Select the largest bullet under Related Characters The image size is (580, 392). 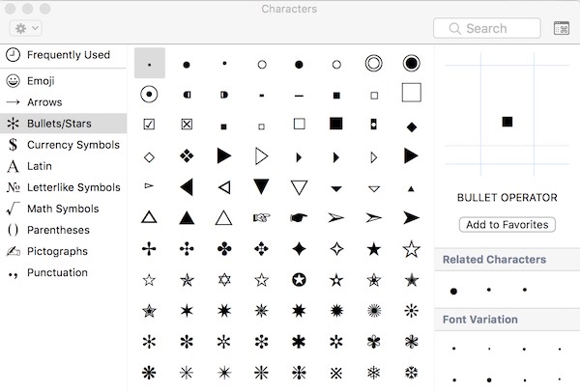453,290
